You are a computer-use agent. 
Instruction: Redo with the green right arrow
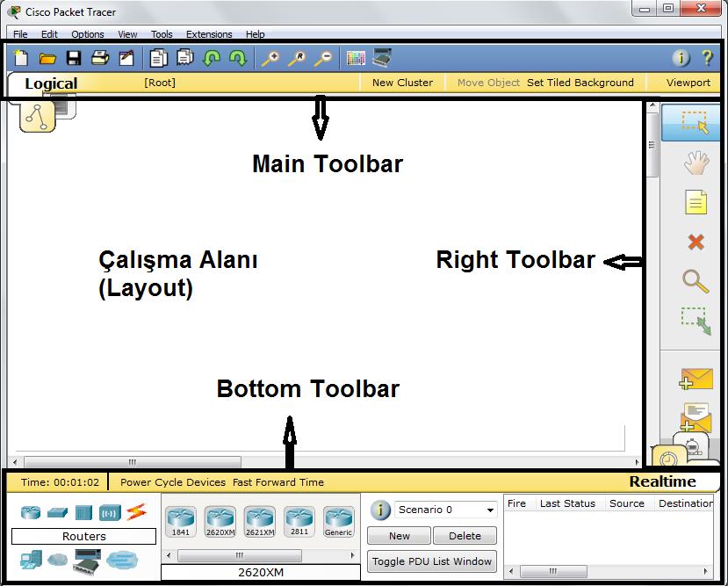click(x=238, y=59)
